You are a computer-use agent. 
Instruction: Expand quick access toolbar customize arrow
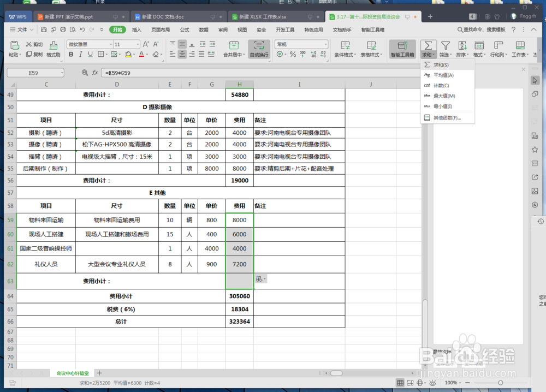coord(102,29)
